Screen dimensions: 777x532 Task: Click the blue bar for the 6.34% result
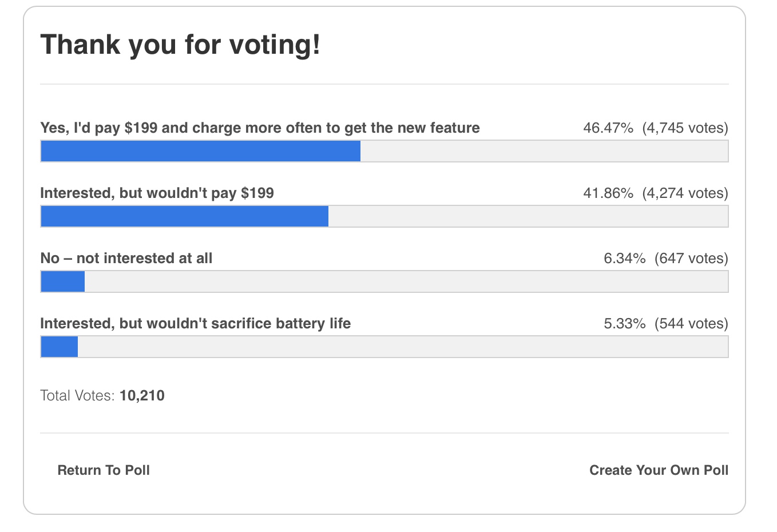pyautogui.click(x=63, y=281)
